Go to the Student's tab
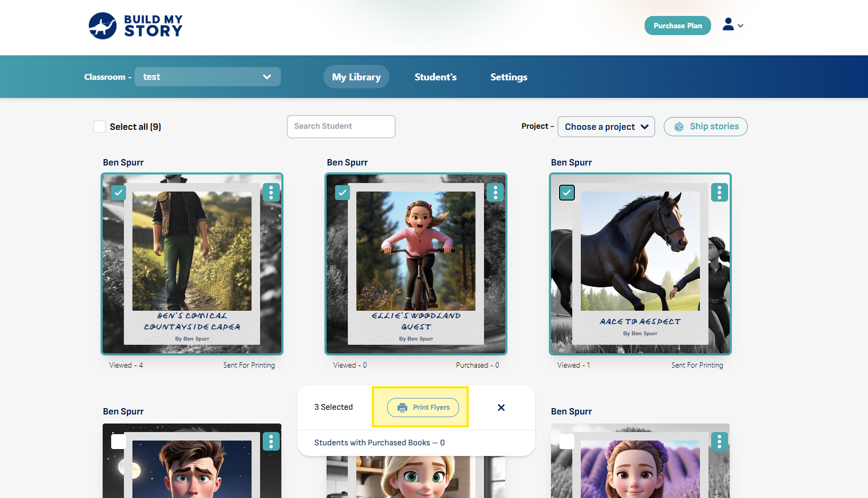Viewport: 868px width, 498px height. coord(436,77)
